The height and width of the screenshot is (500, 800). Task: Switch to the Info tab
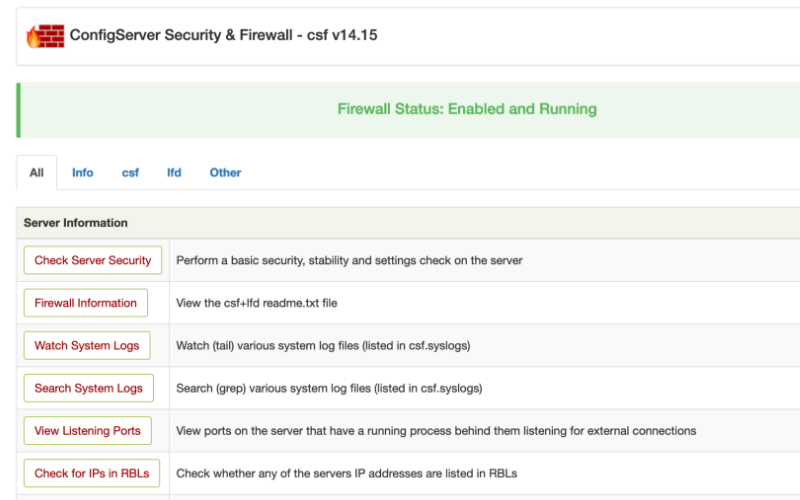83,173
